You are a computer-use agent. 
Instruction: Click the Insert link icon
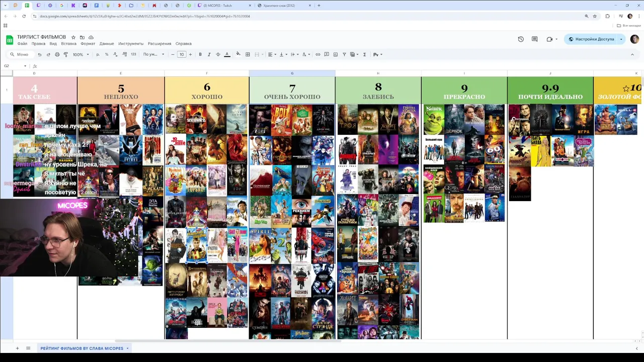point(317,54)
